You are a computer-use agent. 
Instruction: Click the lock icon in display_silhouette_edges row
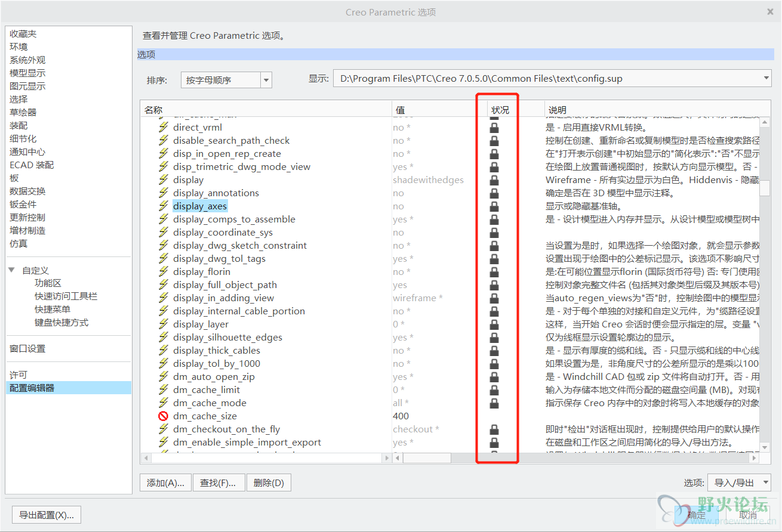point(494,338)
